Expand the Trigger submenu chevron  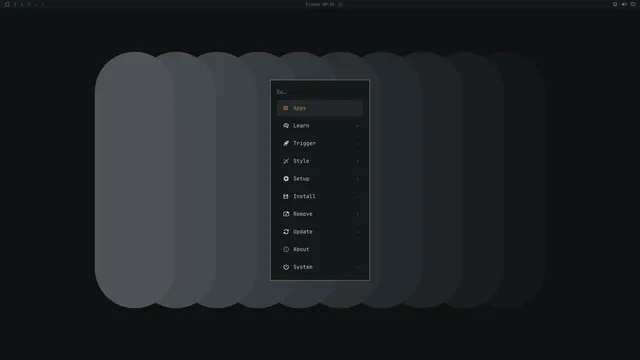click(x=358, y=143)
